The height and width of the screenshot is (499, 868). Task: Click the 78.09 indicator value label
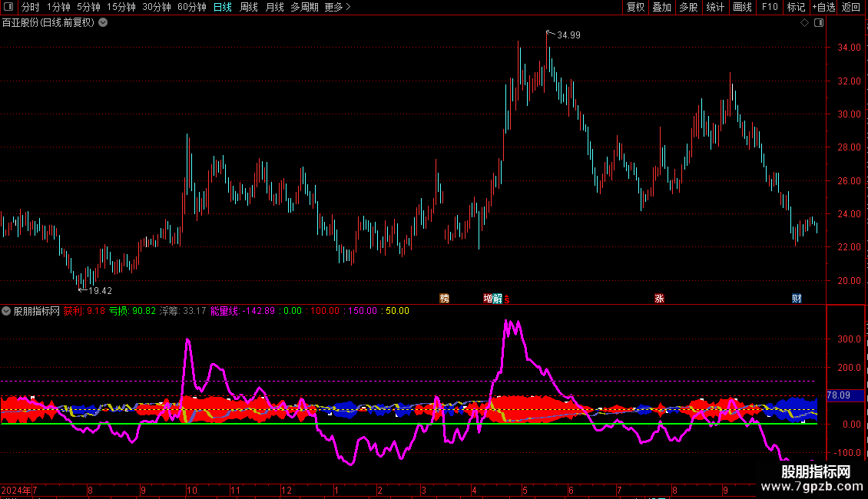pyautogui.click(x=838, y=395)
